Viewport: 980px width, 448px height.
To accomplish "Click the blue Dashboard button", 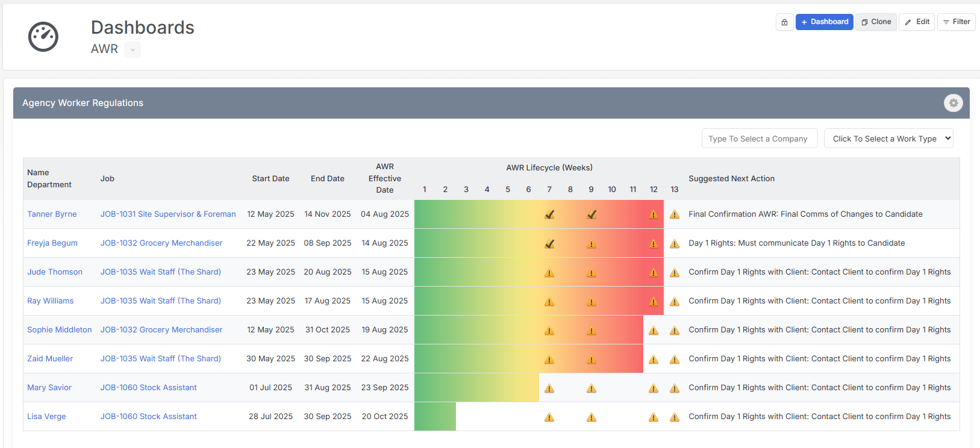I will click(824, 22).
